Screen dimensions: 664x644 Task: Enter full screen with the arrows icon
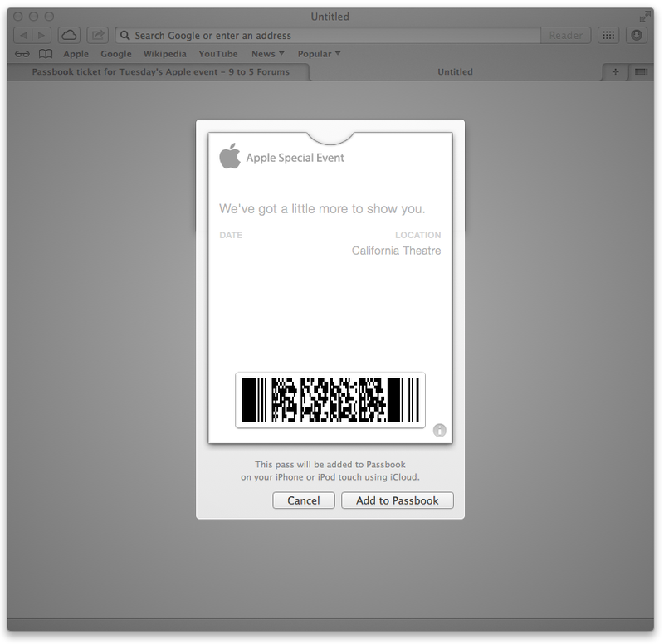point(645,17)
